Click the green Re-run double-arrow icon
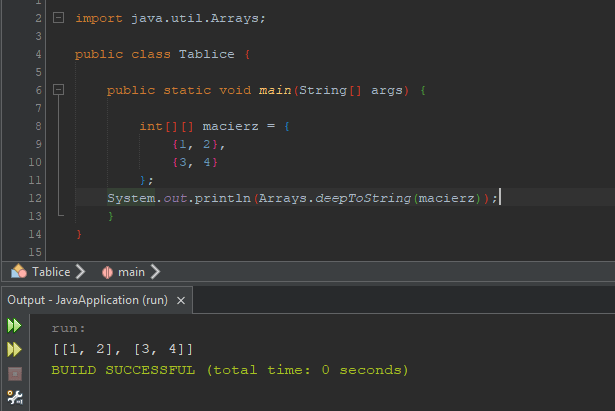 point(14,326)
